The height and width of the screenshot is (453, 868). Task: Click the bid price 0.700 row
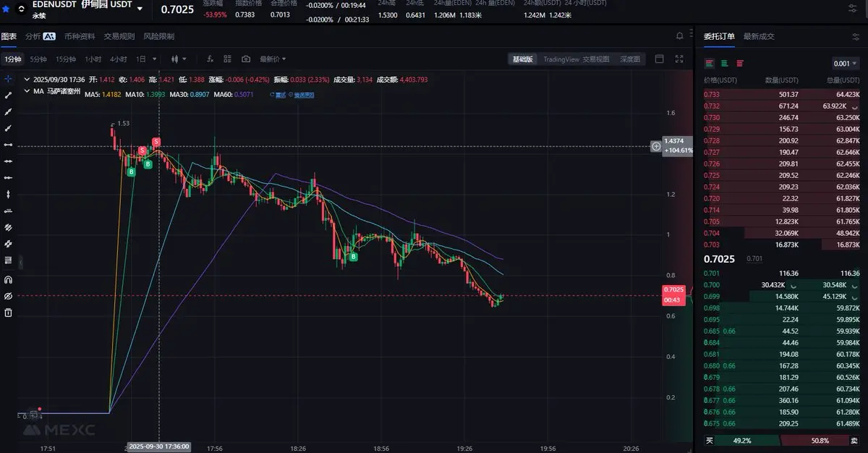pos(783,285)
